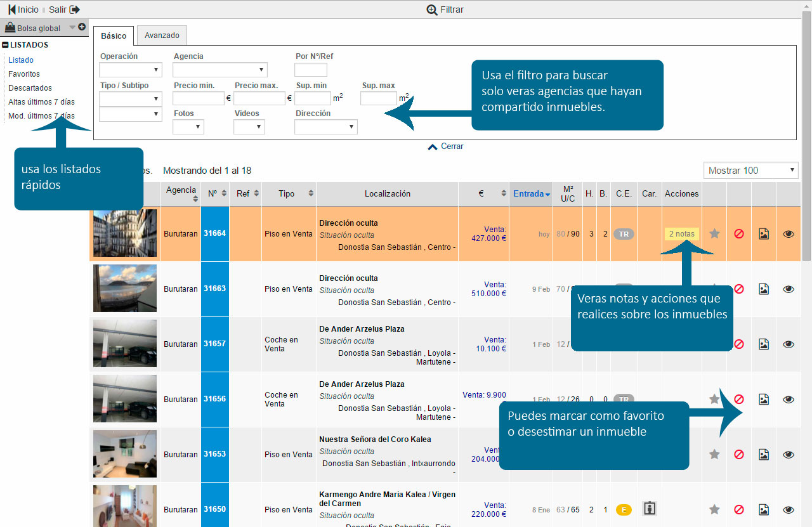Open Altas últimos 7 días list
This screenshot has height=527, width=812.
[41, 102]
